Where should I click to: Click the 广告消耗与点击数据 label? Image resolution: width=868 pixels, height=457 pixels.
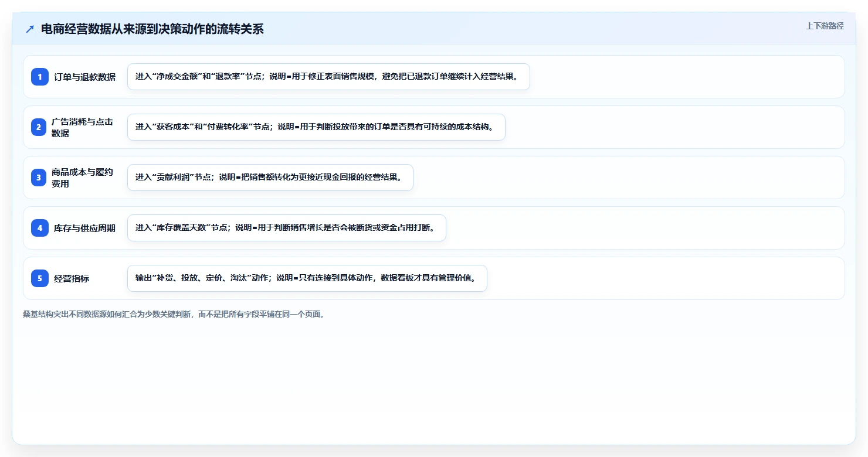tap(83, 127)
